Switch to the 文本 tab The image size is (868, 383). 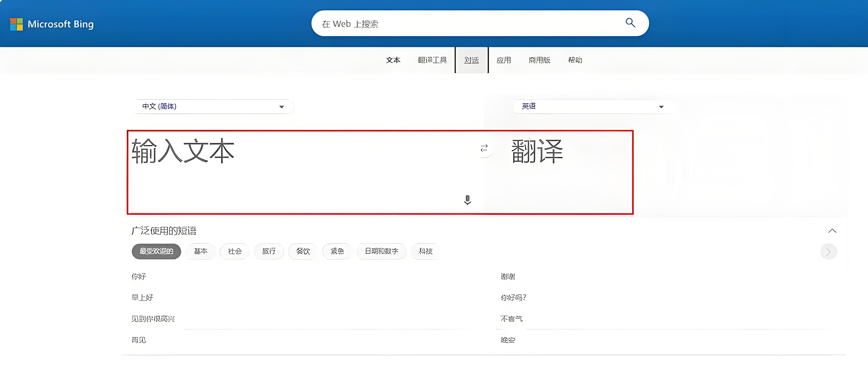(393, 60)
